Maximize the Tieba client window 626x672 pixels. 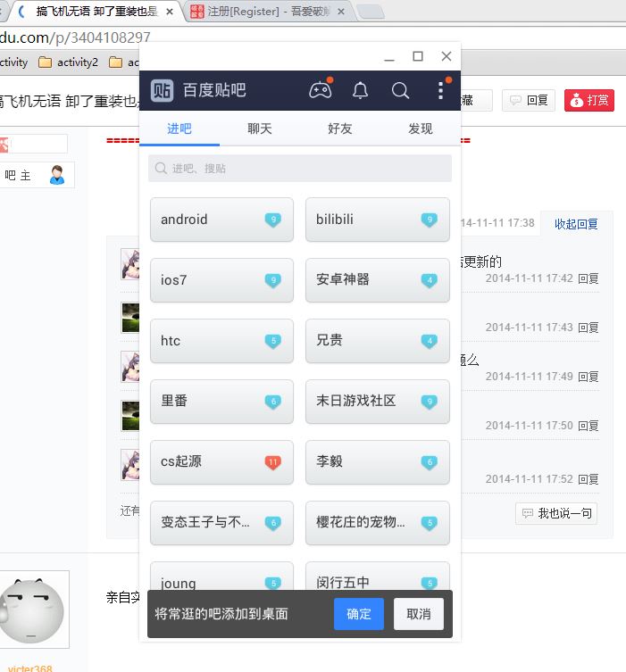(x=418, y=56)
